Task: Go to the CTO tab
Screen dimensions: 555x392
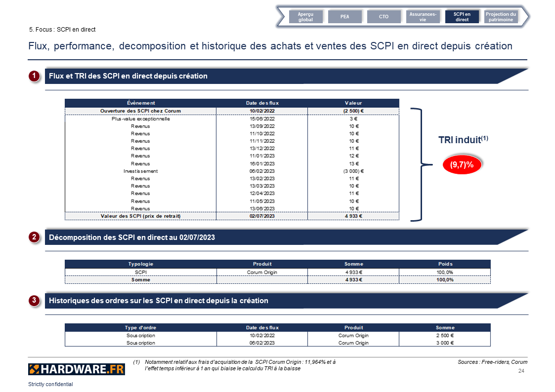Action: 384,17
